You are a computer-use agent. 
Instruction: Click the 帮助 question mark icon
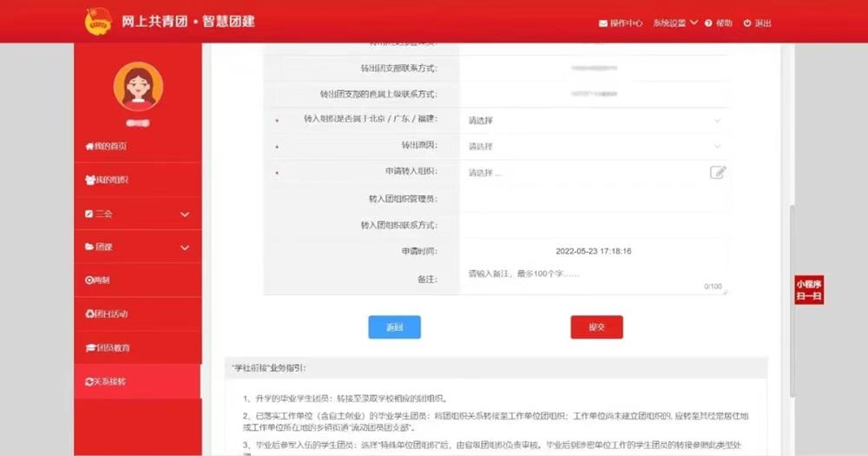pos(708,23)
